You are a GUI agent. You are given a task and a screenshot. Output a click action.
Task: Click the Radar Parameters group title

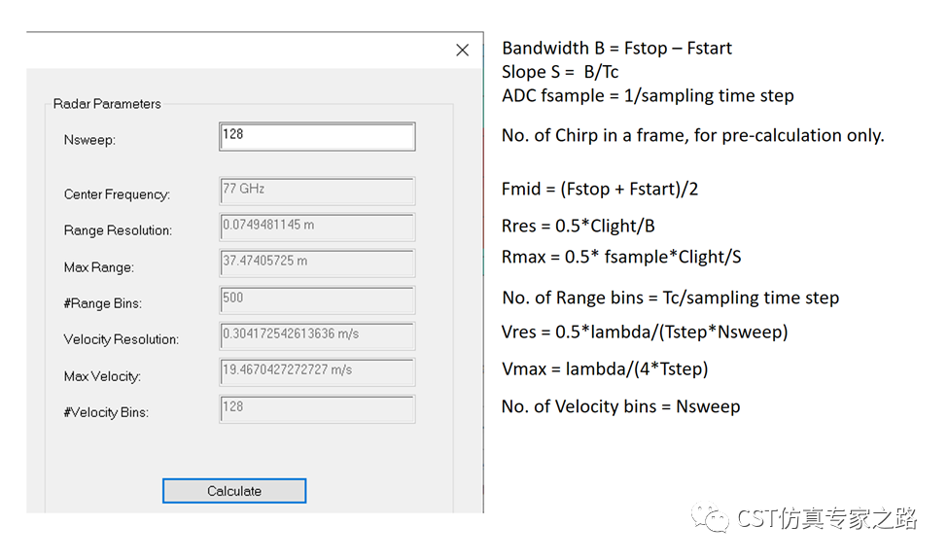[107, 104]
